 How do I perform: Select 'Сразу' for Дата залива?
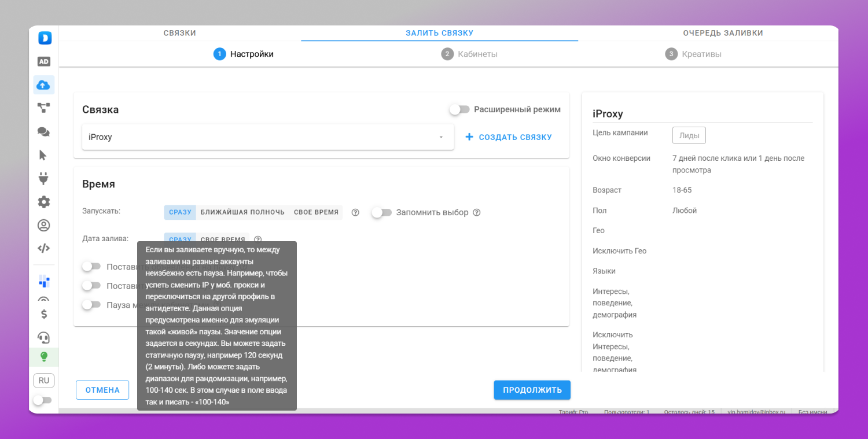(180, 239)
